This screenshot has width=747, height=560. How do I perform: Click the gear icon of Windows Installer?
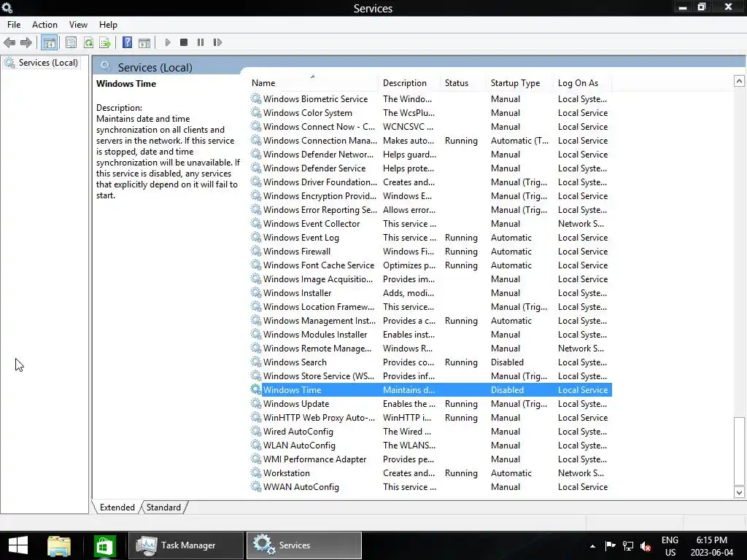(256, 293)
